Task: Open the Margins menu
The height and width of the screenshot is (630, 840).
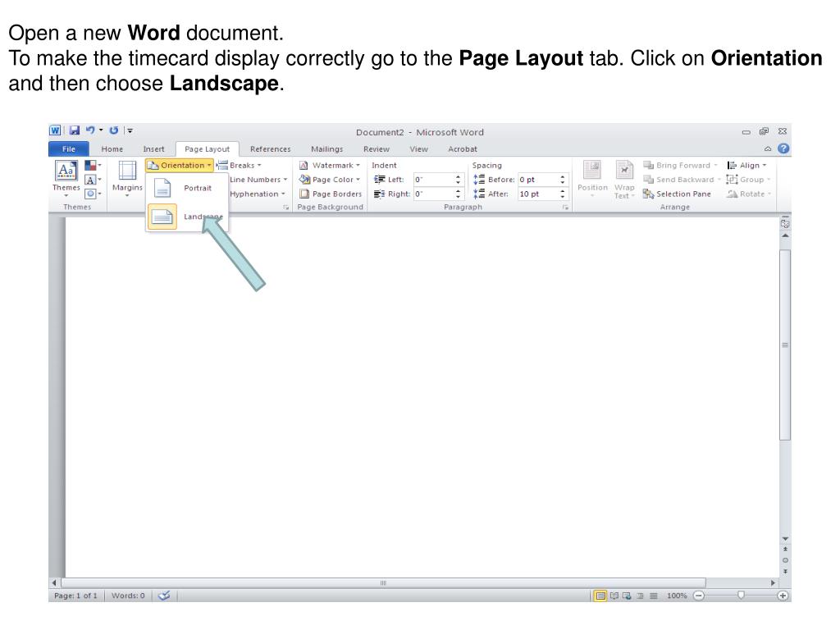Action: (x=127, y=179)
